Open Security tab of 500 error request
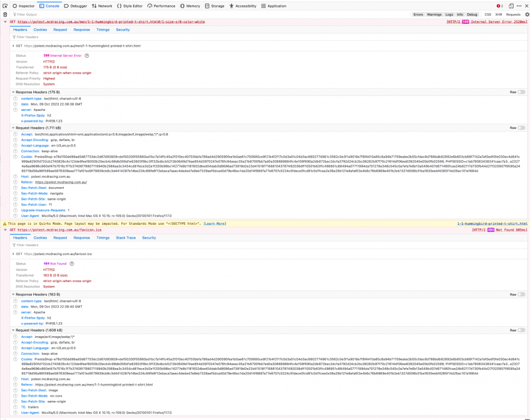530x420 pixels. pyautogui.click(x=123, y=30)
